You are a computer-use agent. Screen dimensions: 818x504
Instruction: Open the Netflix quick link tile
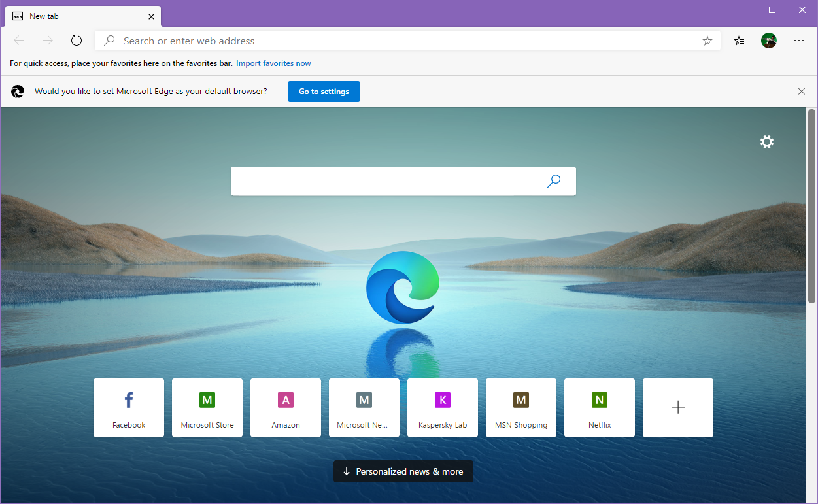click(x=600, y=408)
